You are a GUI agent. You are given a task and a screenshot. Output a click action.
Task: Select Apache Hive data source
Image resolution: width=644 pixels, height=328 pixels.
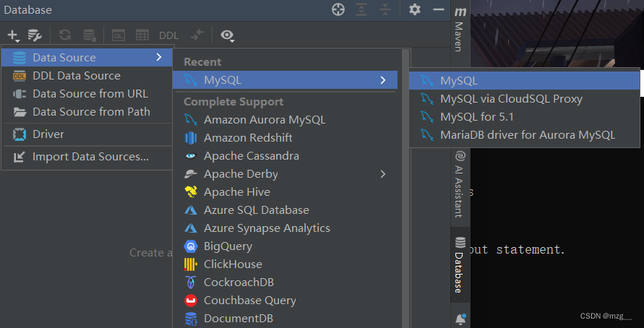(x=285, y=192)
